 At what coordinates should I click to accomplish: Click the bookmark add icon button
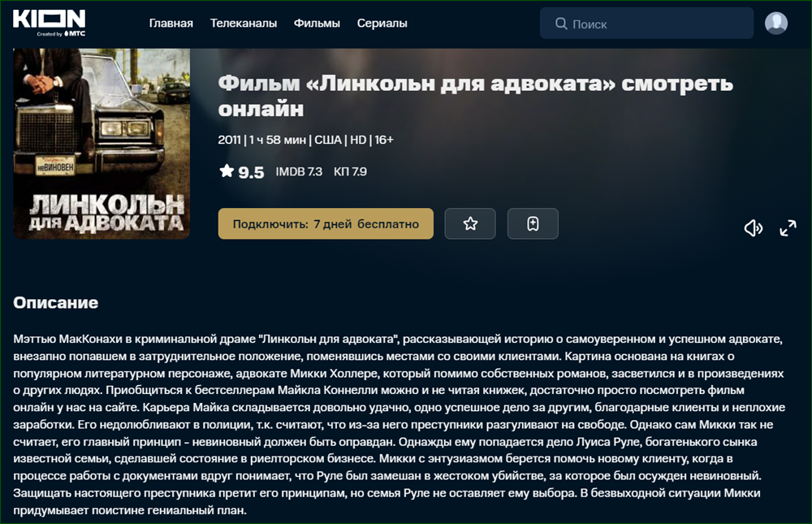[533, 224]
